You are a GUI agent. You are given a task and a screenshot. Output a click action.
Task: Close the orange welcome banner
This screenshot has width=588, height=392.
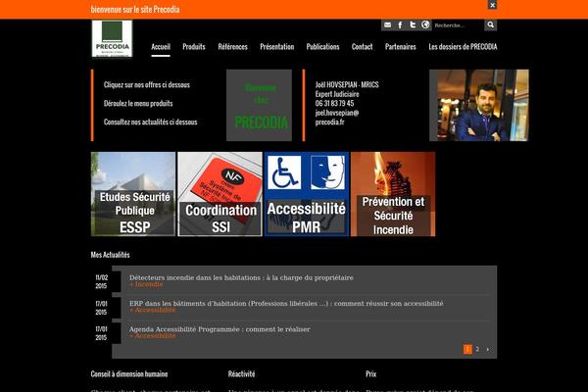coord(492,5)
